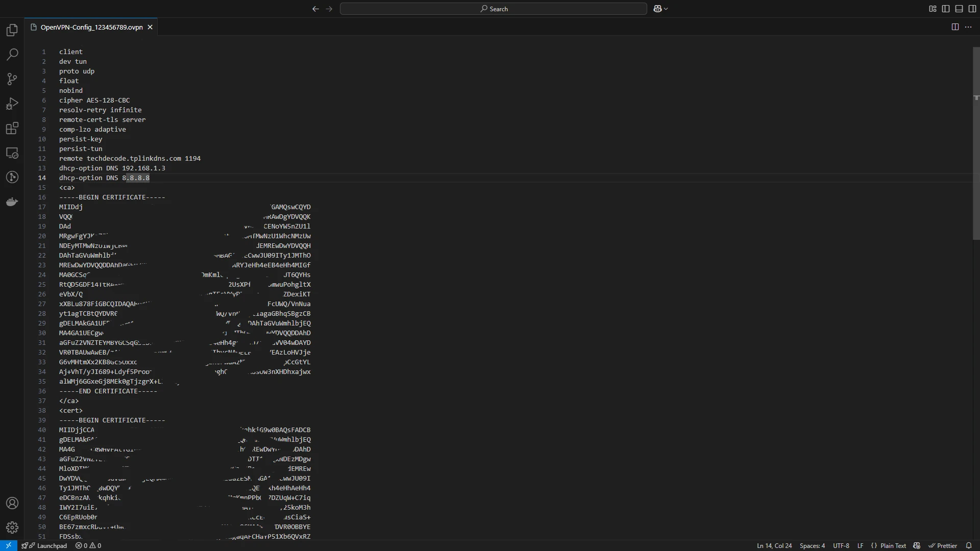Open the Explorer view in activity bar
The width and height of the screenshot is (980, 551).
pos(12,30)
